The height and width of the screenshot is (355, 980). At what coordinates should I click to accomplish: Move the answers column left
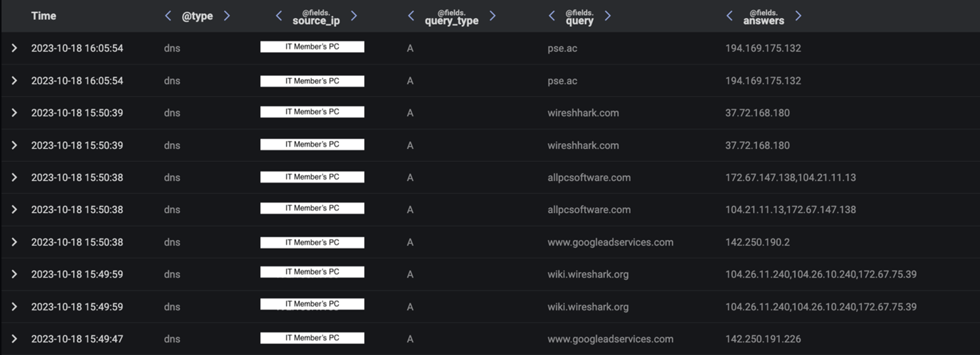point(729,16)
